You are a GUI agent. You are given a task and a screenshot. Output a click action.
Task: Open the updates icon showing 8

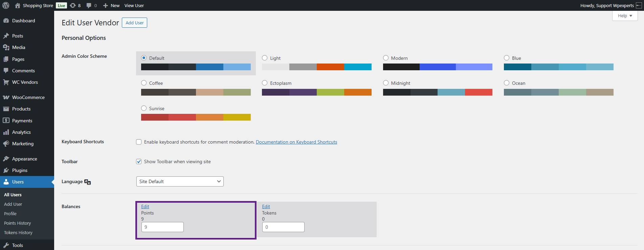[x=73, y=5]
